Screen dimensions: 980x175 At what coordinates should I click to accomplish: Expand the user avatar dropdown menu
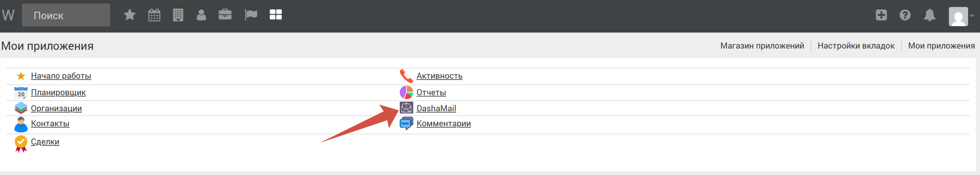961,16
